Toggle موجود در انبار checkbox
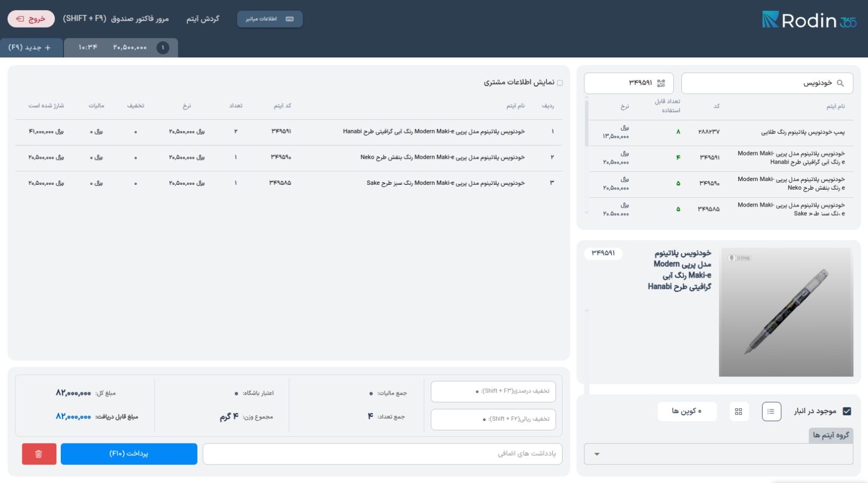This screenshot has height=483, width=868. (847, 411)
